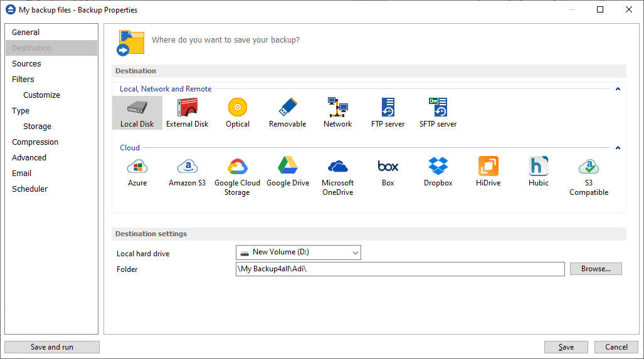Image resolution: width=644 pixels, height=359 pixels.
Task: Go to the Sources page
Action: pyautogui.click(x=51, y=64)
